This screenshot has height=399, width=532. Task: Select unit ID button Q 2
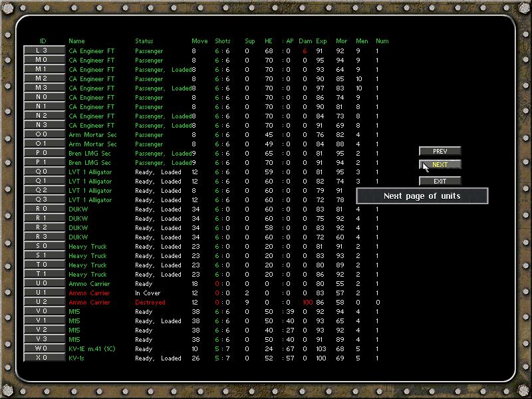[x=44, y=190]
